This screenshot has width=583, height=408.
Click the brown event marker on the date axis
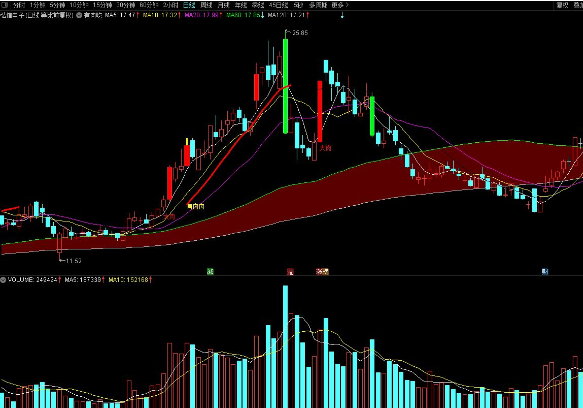point(322,272)
